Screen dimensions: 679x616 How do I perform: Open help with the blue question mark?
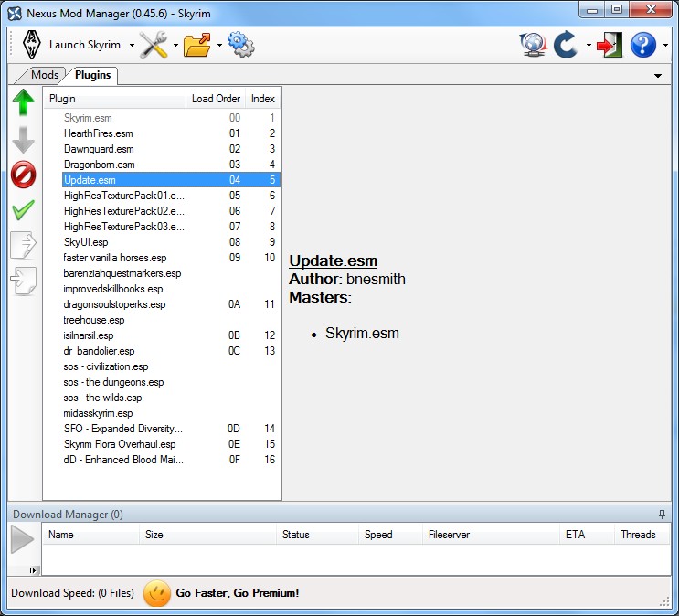(x=643, y=45)
